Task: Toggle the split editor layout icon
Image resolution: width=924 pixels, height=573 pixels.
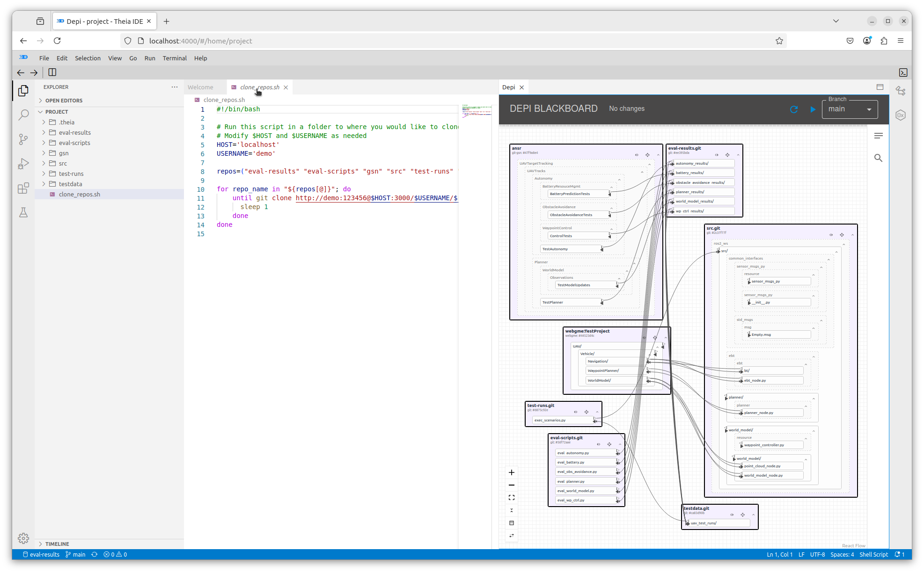Action: tap(52, 73)
